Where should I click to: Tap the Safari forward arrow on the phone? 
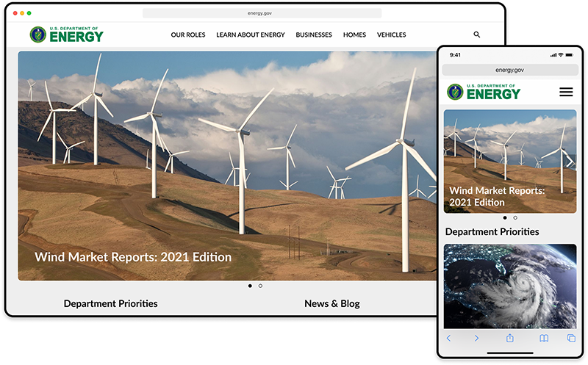click(x=476, y=338)
